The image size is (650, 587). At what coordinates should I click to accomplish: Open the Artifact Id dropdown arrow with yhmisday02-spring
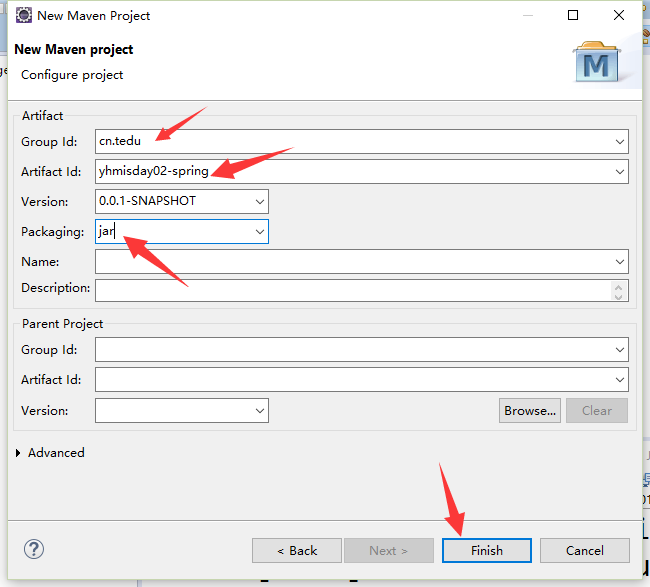click(x=620, y=172)
